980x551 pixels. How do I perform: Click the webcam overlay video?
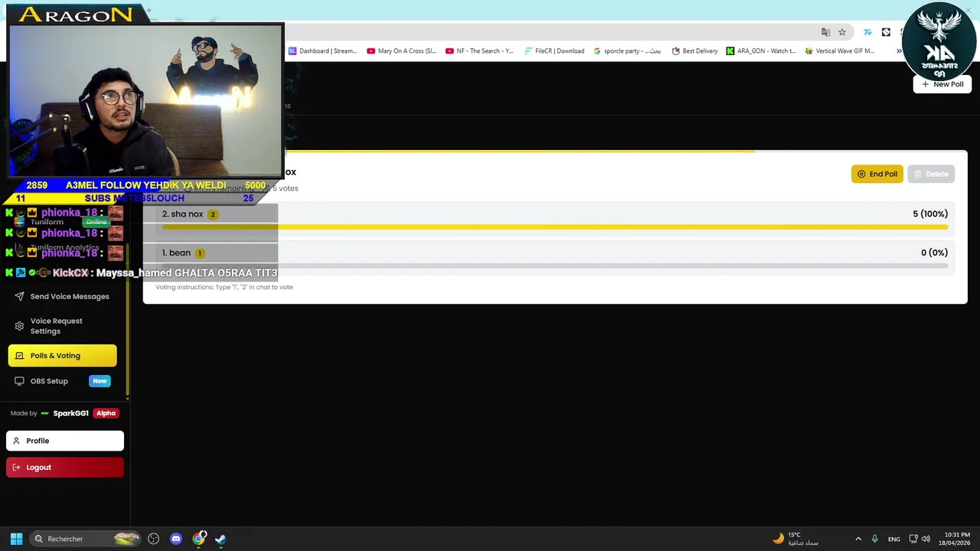[x=145, y=101]
